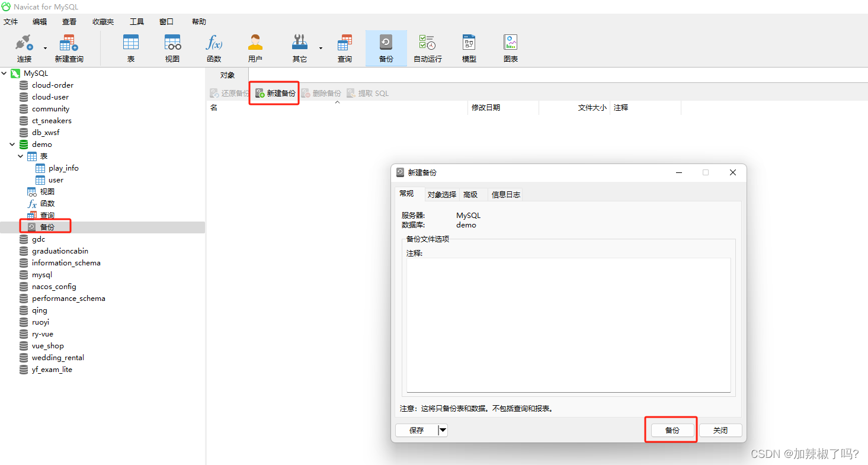The width and height of the screenshot is (868, 465).
Task: Collapse the 表 tables node
Action: pos(21,156)
